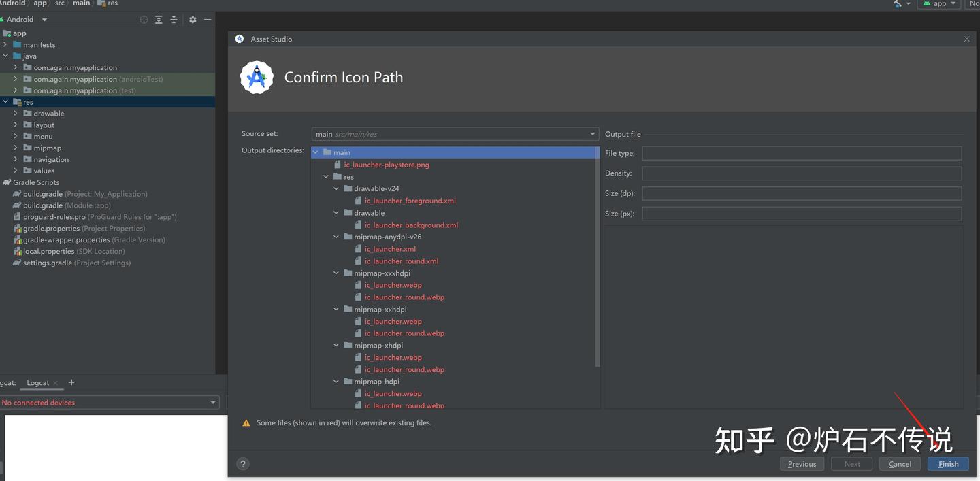Select ic_launcher-playstore.png in output tree

click(387, 165)
